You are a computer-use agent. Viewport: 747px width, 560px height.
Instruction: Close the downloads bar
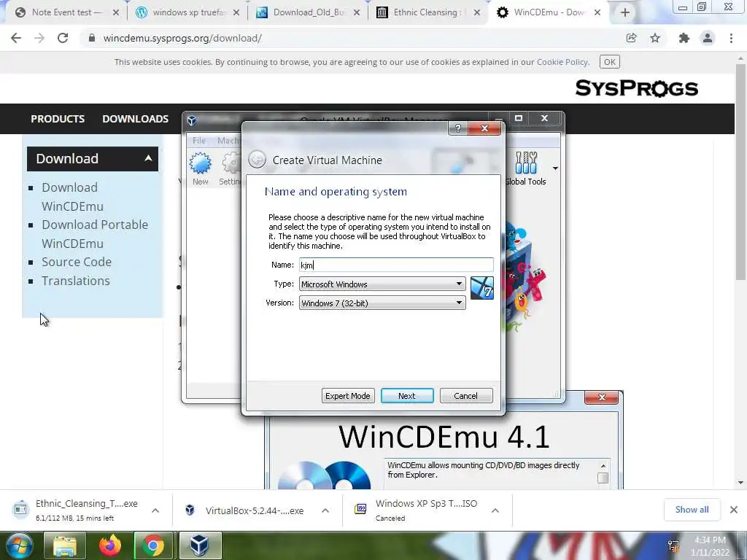tap(734, 510)
